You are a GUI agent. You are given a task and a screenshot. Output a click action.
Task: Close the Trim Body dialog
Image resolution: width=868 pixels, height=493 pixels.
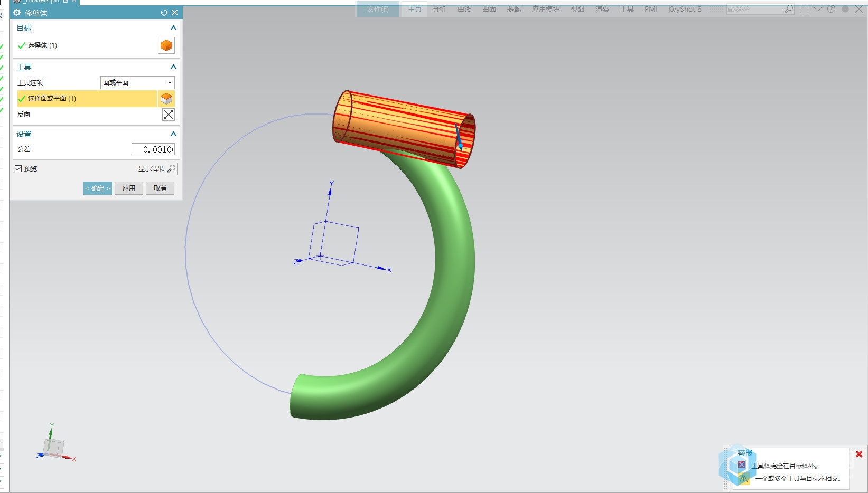pos(175,13)
